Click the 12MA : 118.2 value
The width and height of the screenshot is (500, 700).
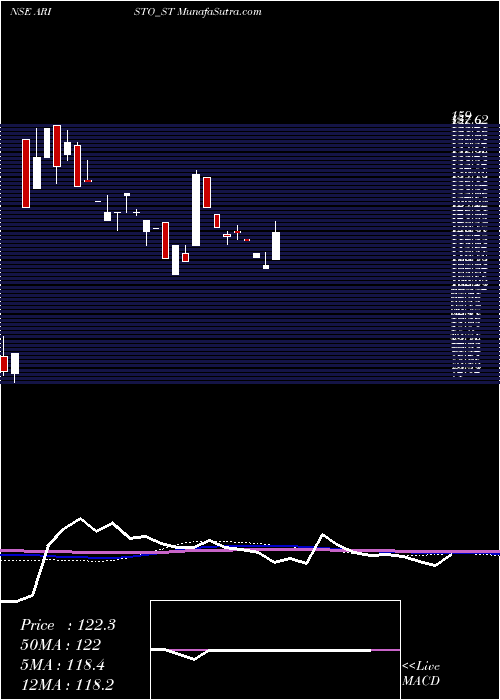coord(67,685)
